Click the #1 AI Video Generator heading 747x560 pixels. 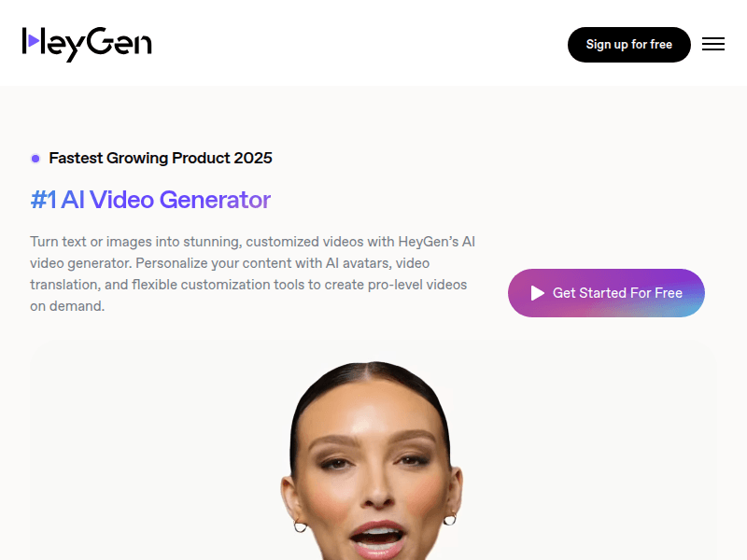click(150, 200)
